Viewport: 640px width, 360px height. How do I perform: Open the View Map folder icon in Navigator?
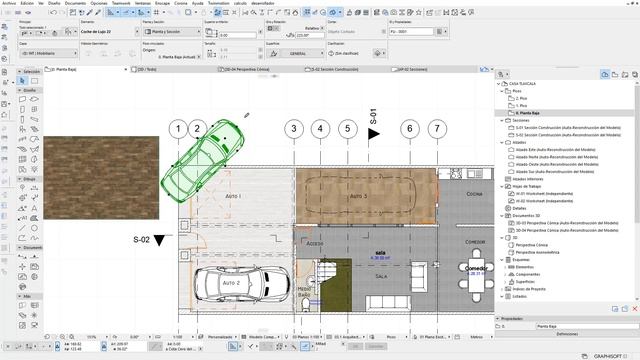615,74
